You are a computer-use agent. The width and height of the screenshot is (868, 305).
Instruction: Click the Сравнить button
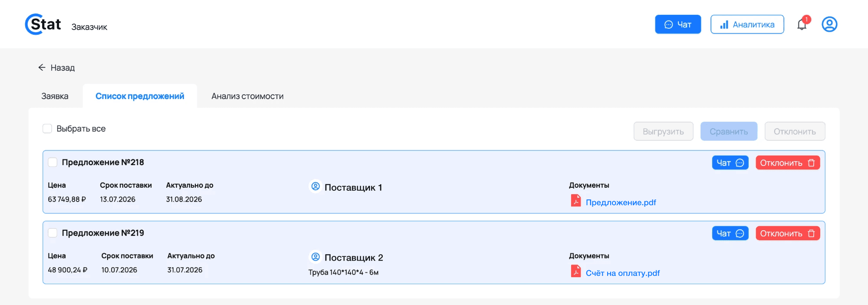coord(729,131)
